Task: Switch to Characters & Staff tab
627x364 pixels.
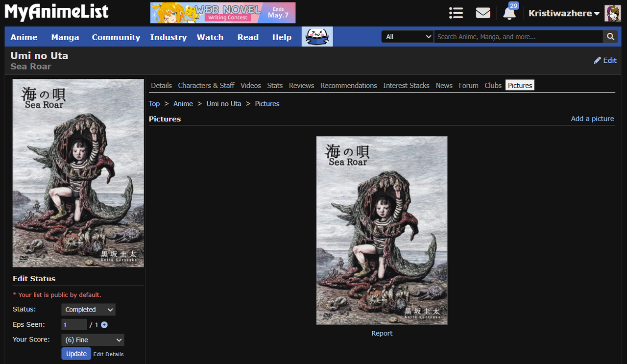Action: tap(206, 85)
